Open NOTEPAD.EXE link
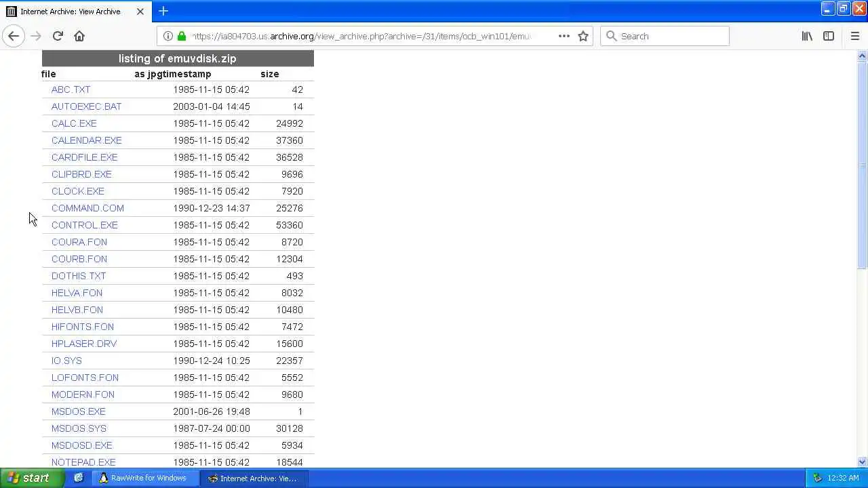Image resolution: width=868 pixels, height=488 pixels. 83,462
